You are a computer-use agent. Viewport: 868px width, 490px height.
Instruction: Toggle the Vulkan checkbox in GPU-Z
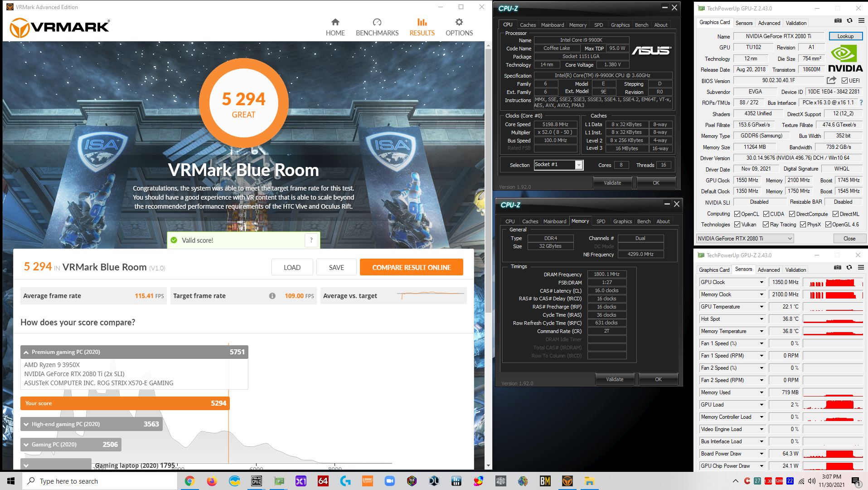pos(737,225)
